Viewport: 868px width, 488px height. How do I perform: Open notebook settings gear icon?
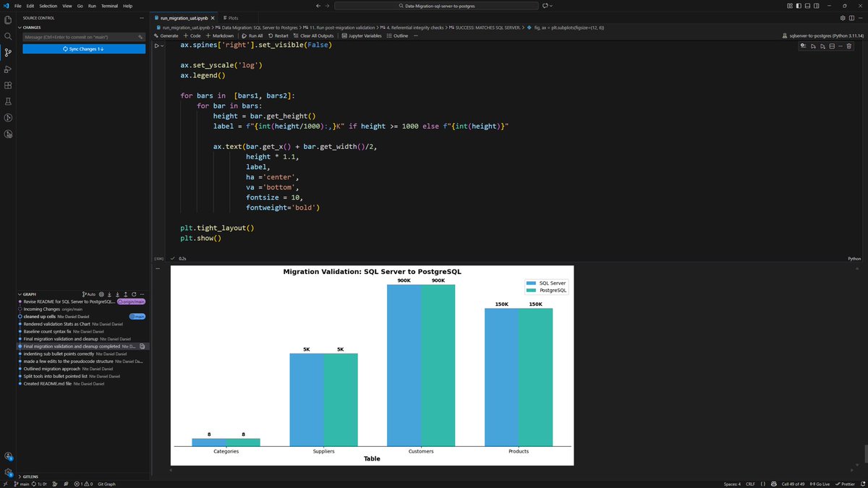click(x=843, y=17)
